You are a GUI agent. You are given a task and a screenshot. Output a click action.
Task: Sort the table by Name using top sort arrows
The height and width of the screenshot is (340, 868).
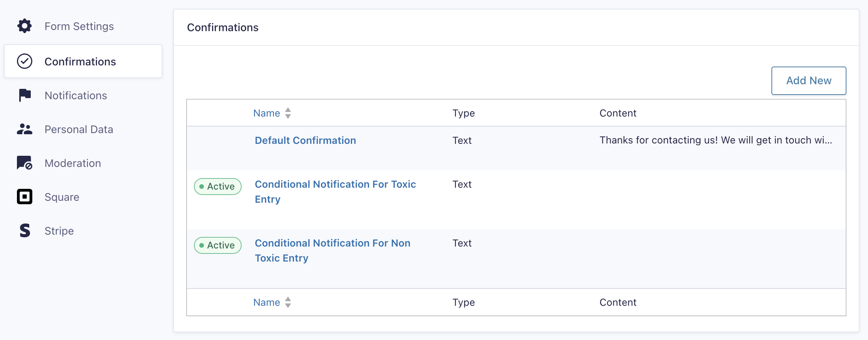[288, 113]
